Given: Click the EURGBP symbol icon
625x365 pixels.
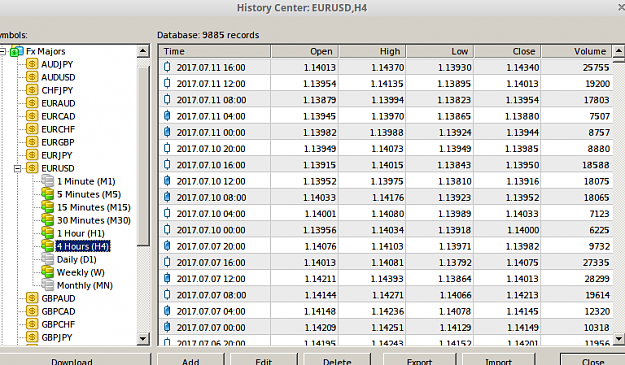Looking at the screenshot, I should pos(32,142).
